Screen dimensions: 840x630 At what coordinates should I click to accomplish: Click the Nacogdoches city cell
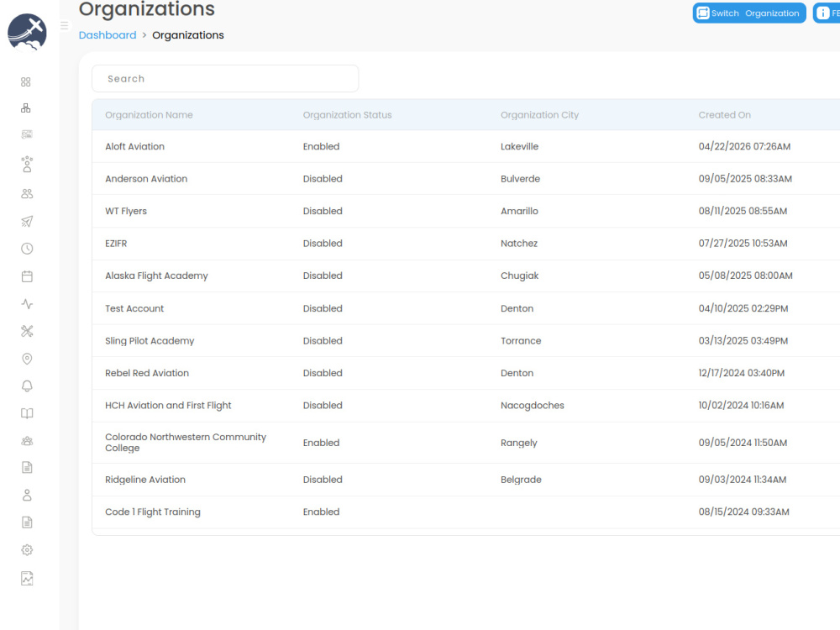(x=533, y=406)
